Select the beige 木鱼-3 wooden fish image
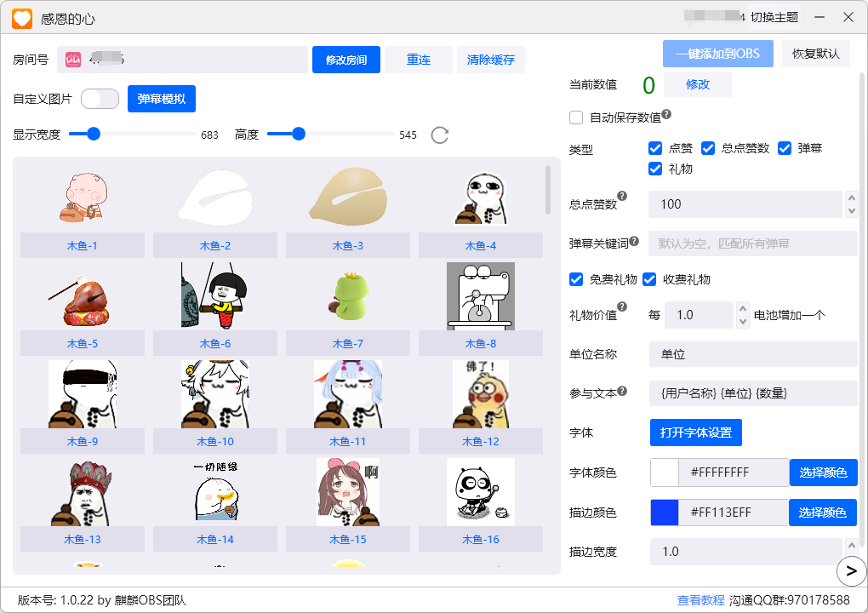 [348, 198]
